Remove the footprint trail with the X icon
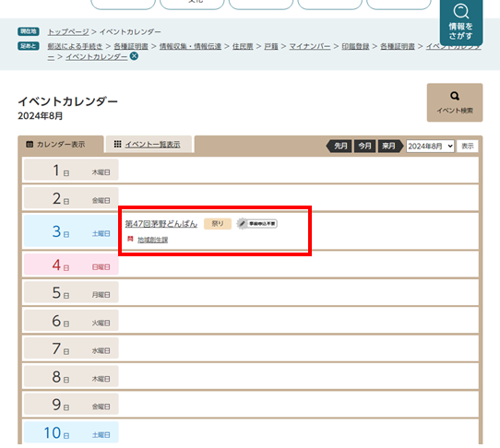The height and width of the screenshot is (448, 500). click(135, 56)
